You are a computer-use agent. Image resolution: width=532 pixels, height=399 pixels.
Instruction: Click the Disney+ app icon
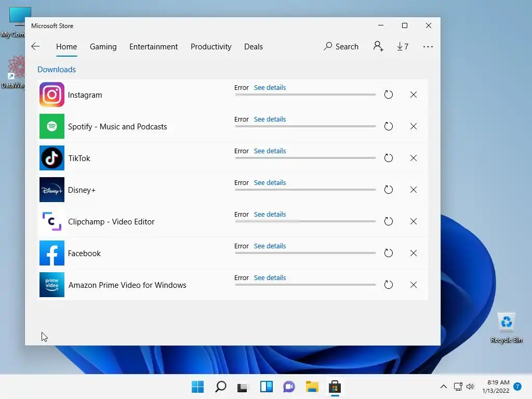point(52,190)
